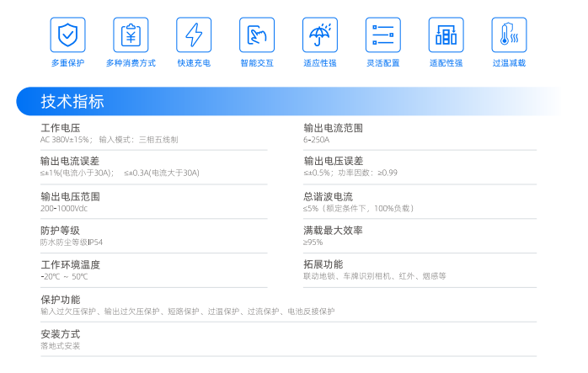Select the 总谐波电流 heading
The height and width of the screenshot is (373, 588).
(x=328, y=196)
